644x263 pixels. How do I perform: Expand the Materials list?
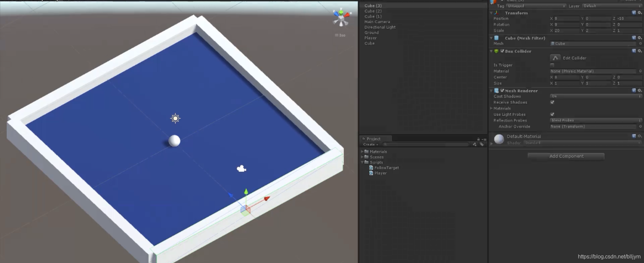491,108
